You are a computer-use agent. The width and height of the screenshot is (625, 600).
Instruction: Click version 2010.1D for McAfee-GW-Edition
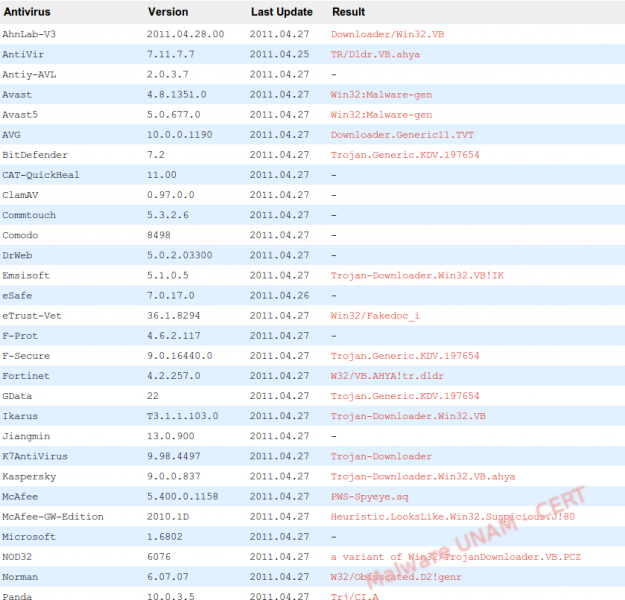coord(168,517)
